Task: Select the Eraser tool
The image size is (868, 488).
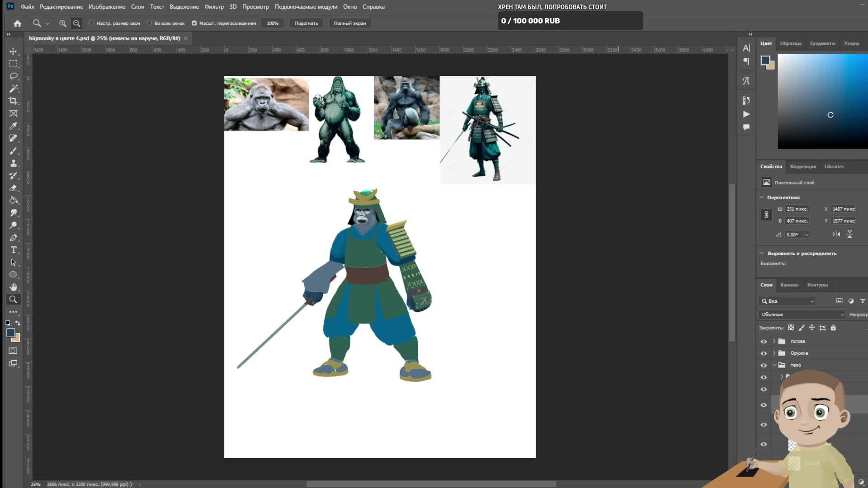Action: 14,188
